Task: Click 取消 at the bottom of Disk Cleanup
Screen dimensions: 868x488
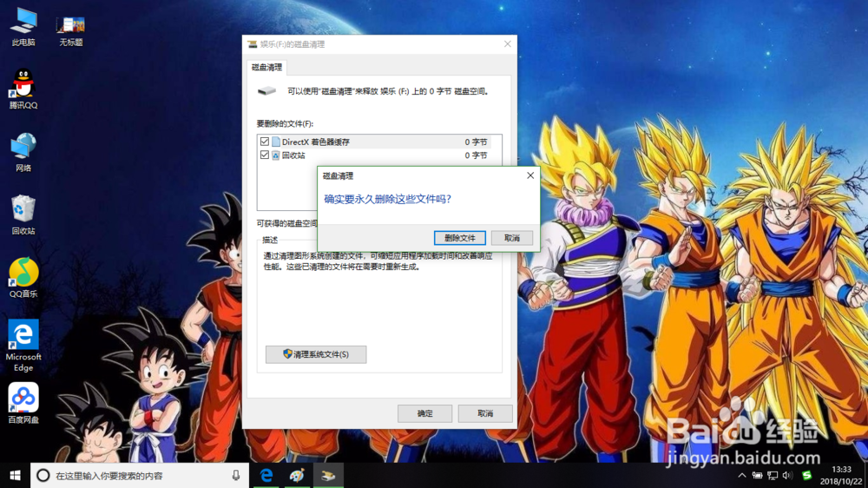Action: (485, 413)
